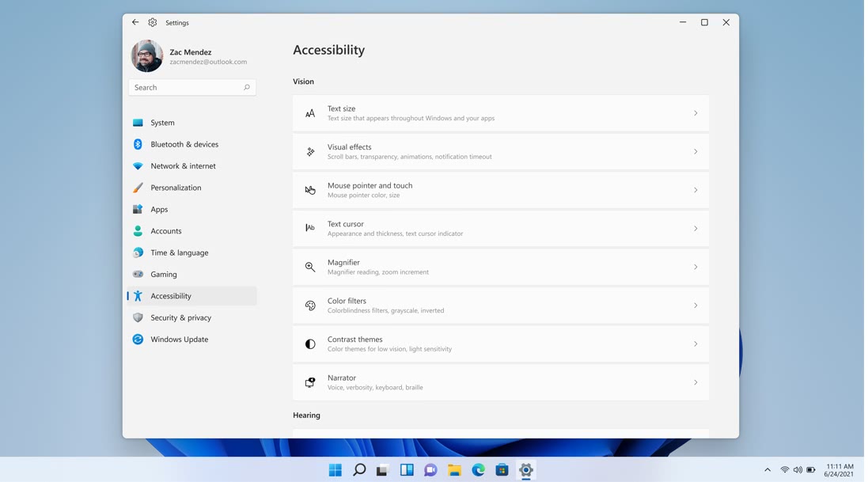Open Magnifier settings
Viewport: 868px width, 482px height.
[x=500, y=267]
